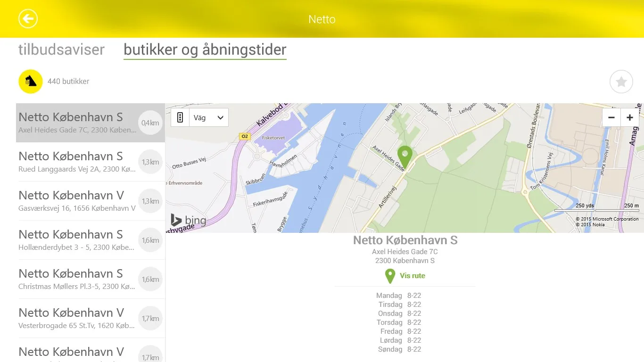Go back with the arrow button
The image size is (644, 362).
(x=28, y=19)
